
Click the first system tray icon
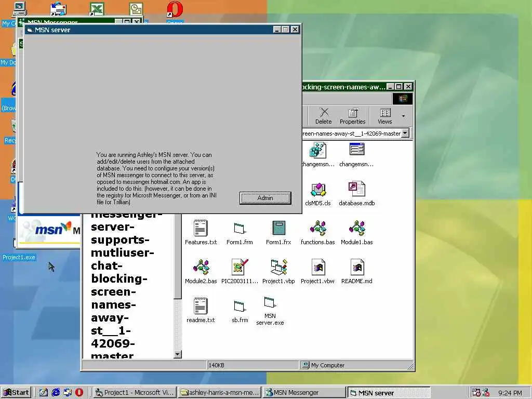(476, 392)
